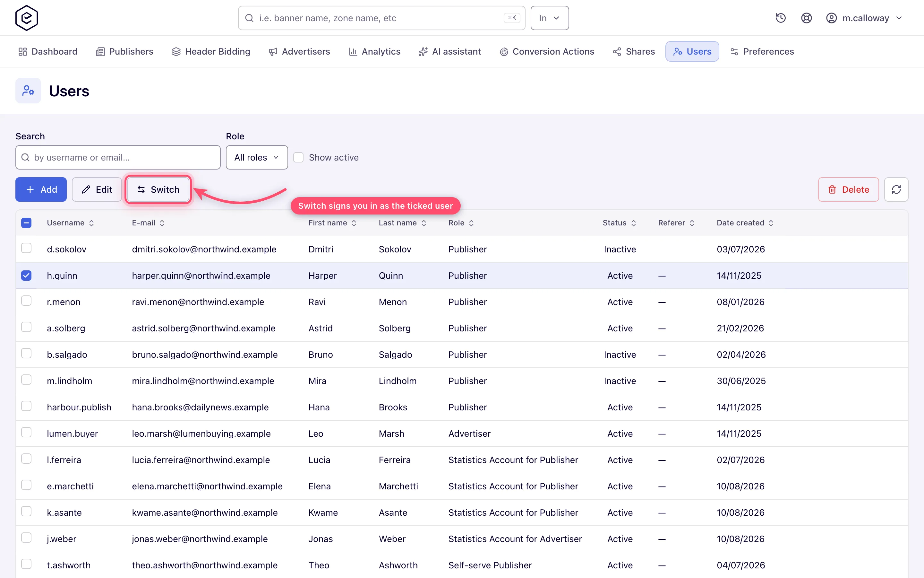Open the support lifebuoy icon
Viewport: 924px width, 578px height.
(806, 18)
